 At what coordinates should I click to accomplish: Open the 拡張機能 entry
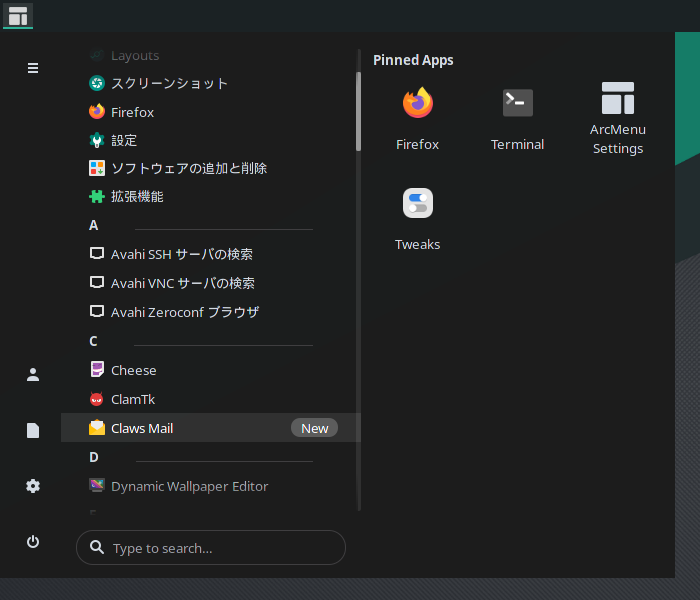click(x=210, y=196)
